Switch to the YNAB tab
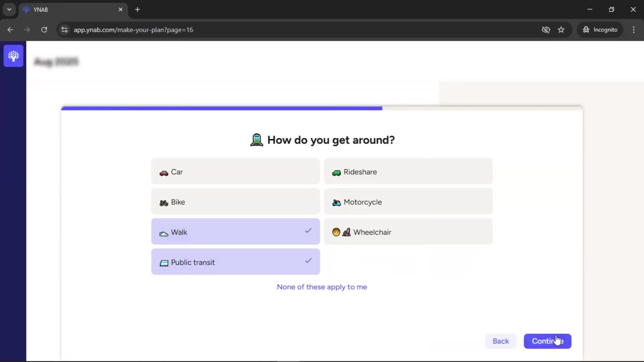 pyautogui.click(x=73, y=10)
